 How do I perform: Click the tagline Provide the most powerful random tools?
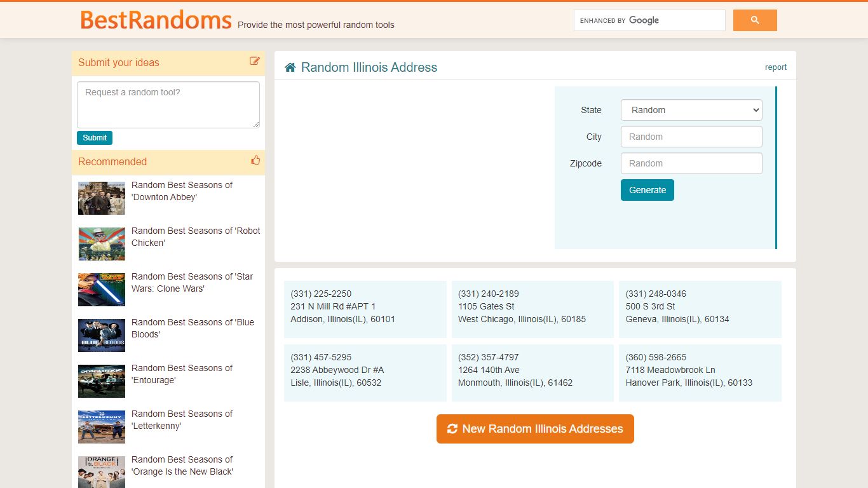coord(316,25)
